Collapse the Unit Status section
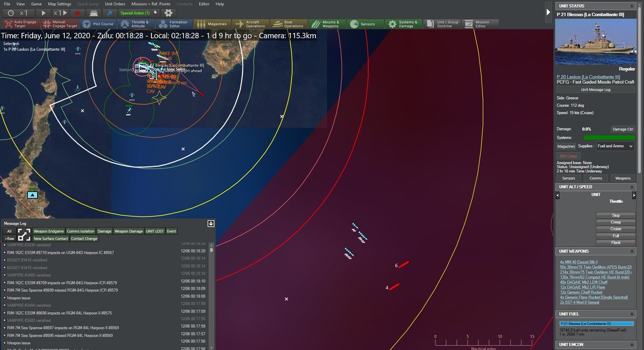 point(632,6)
